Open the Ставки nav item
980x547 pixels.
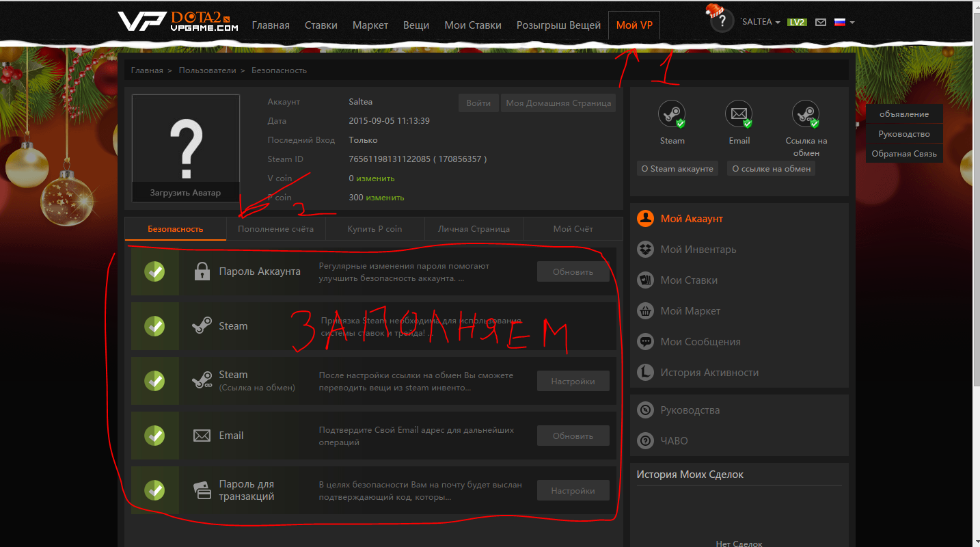[x=321, y=25]
